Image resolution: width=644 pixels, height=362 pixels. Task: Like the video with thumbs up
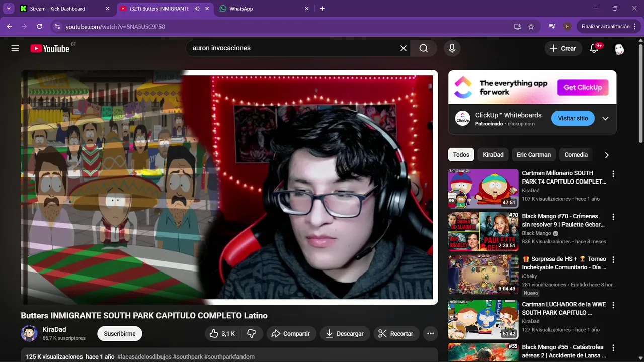tap(222, 334)
